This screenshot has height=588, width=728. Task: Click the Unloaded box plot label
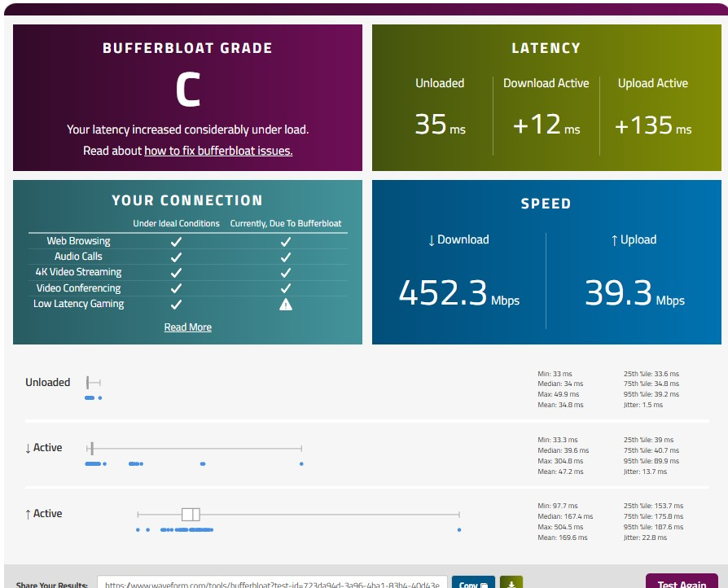(48, 382)
